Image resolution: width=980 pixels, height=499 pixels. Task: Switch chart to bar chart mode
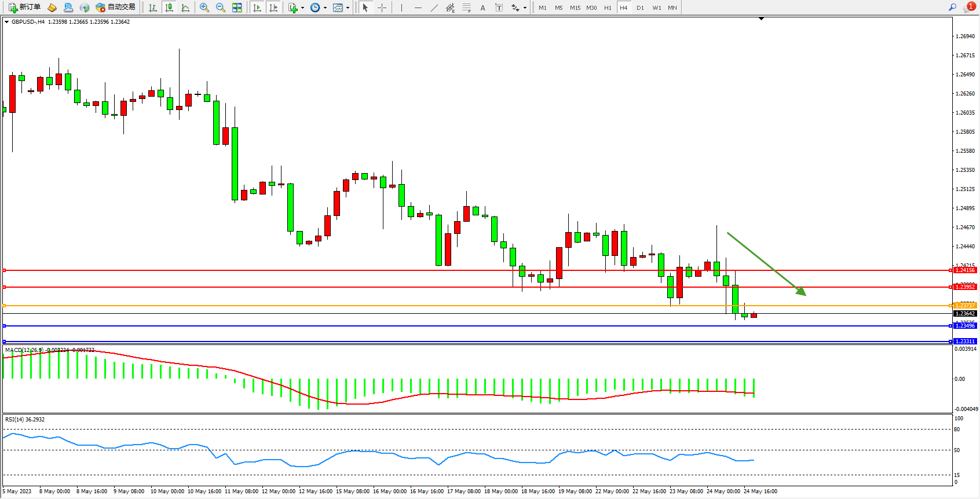(x=153, y=8)
